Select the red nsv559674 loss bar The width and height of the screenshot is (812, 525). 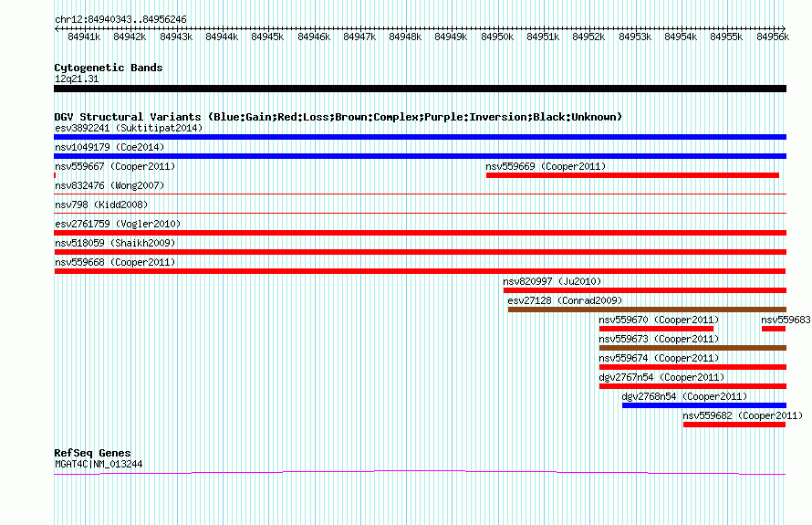coord(692,367)
